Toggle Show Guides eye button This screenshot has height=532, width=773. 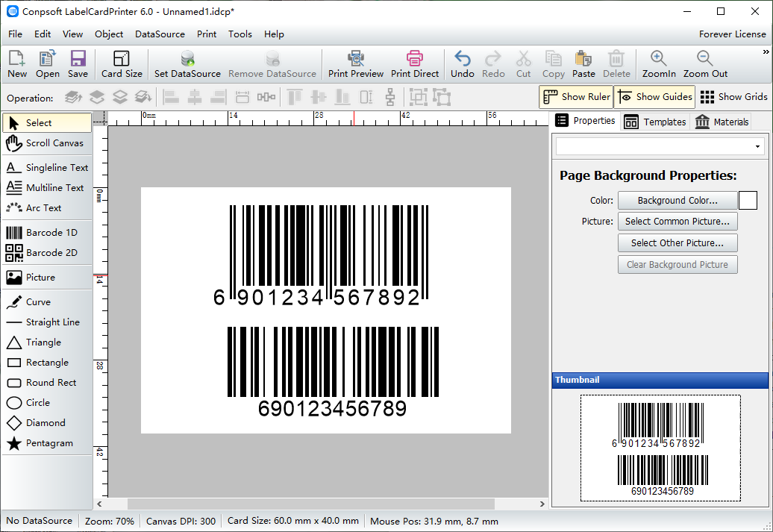[x=654, y=97]
